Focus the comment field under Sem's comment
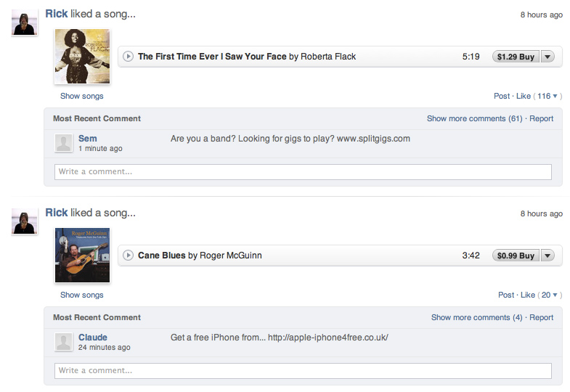Viewport: 570px width, 392px height. [303, 172]
